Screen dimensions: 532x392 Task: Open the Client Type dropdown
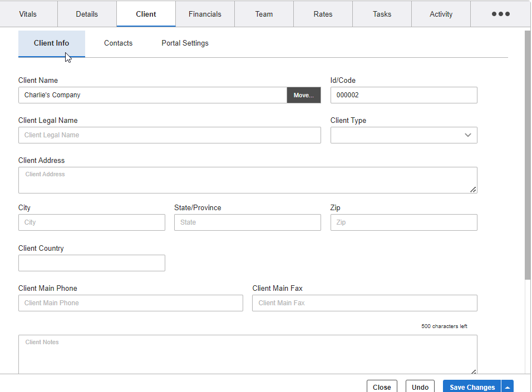click(403, 135)
